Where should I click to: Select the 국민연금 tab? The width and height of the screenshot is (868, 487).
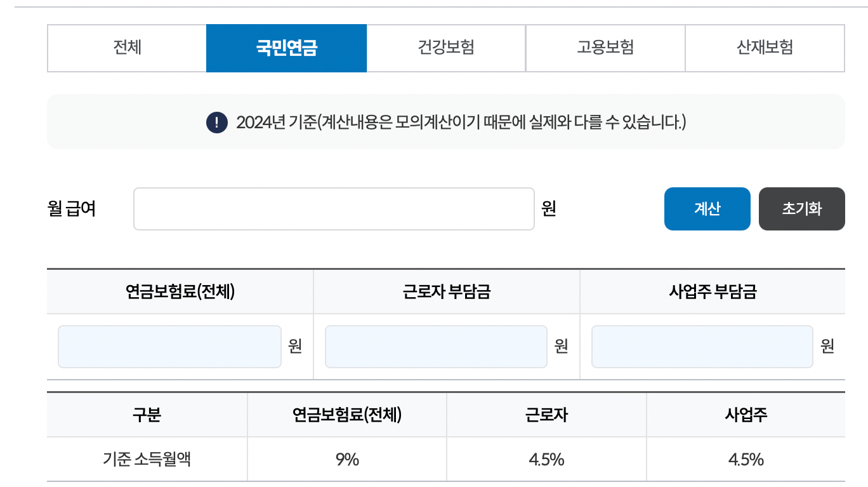click(x=286, y=48)
